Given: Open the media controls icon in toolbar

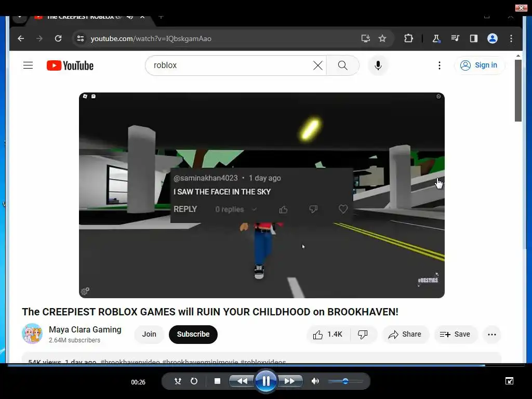Looking at the screenshot, I should [x=455, y=38].
